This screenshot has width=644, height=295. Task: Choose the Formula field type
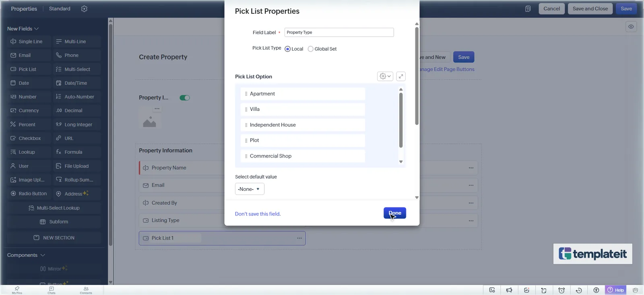tap(77, 152)
